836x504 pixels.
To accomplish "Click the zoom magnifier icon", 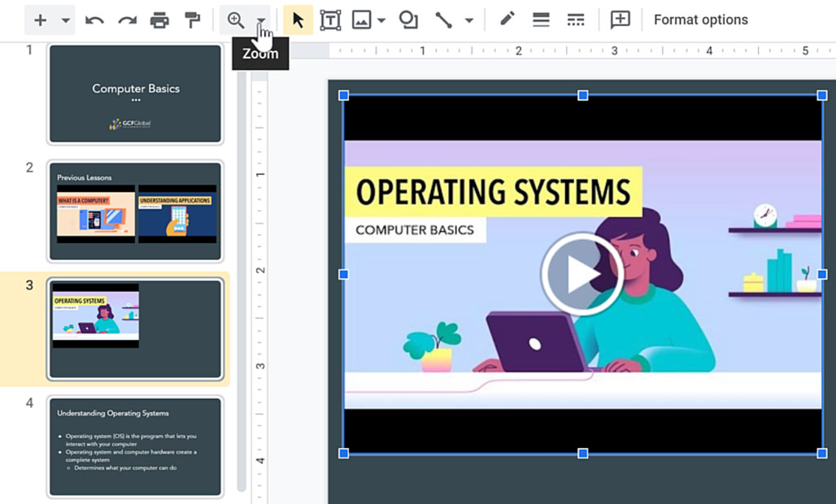I will 236,20.
